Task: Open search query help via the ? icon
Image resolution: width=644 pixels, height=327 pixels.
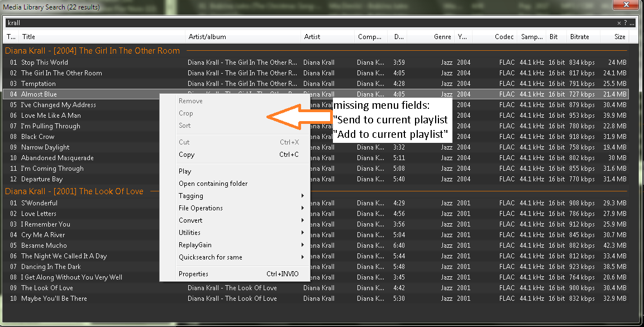Action: coord(625,23)
